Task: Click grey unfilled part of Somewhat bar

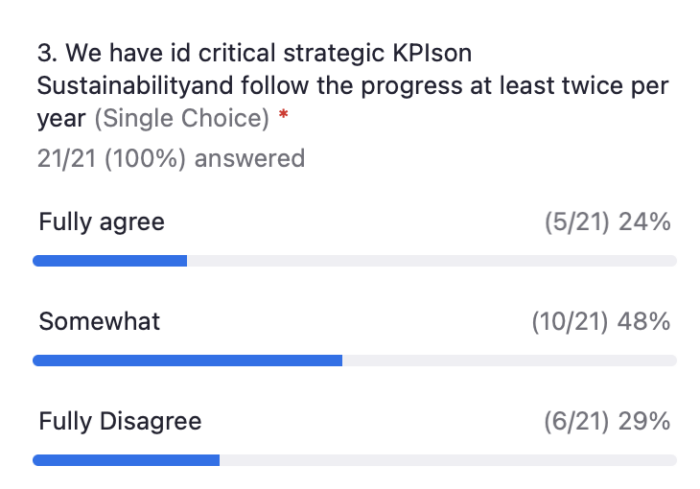Action: pyautogui.click(x=509, y=360)
